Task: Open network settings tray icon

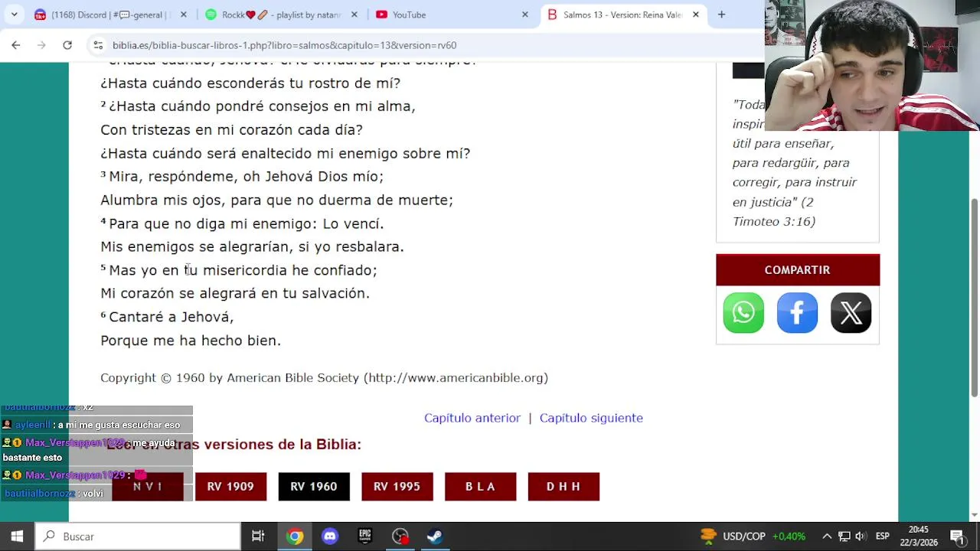Action: click(844, 536)
